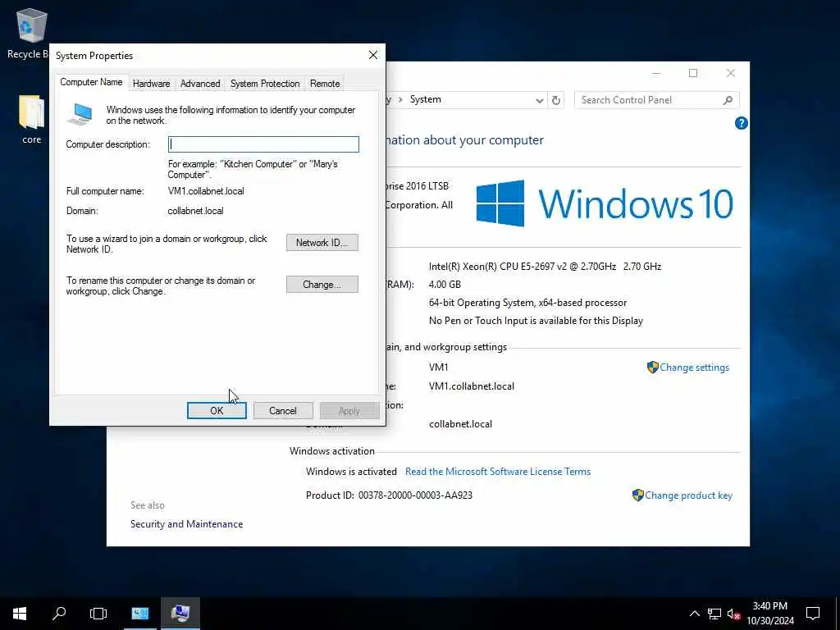Image resolution: width=840 pixels, height=630 pixels.
Task: Switch to System Protection tab
Action: point(265,84)
